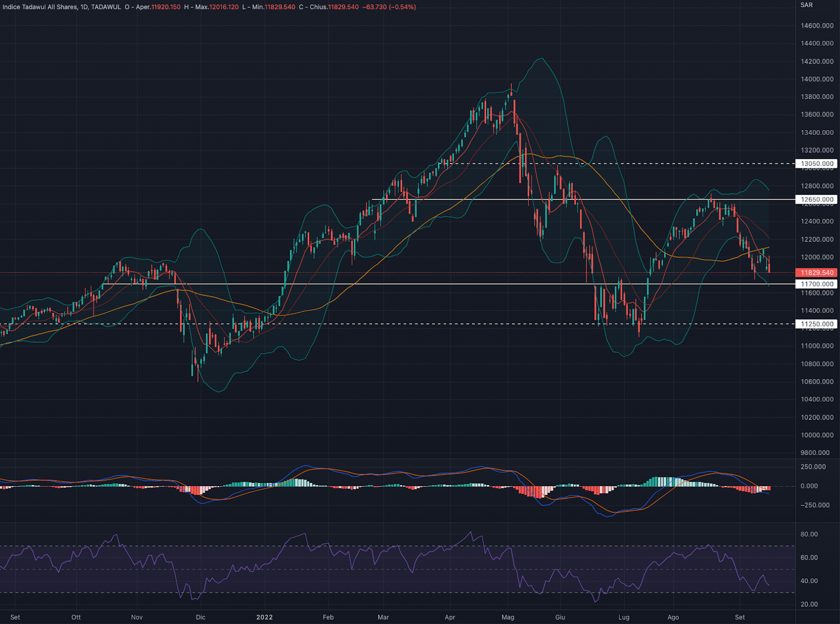Screen dimensions: 840x624
Task: Click the 14000.000 tick on price axis
Action: pos(817,79)
